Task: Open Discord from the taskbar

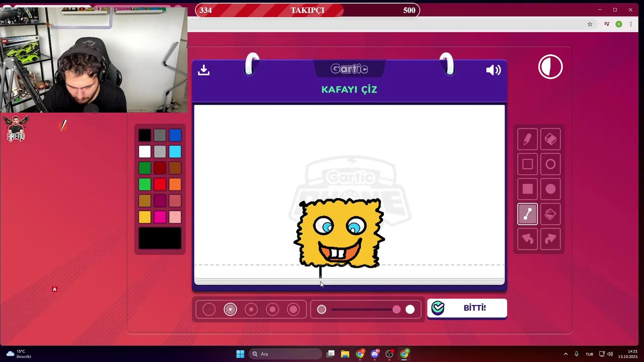Action: pyautogui.click(x=375, y=354)
